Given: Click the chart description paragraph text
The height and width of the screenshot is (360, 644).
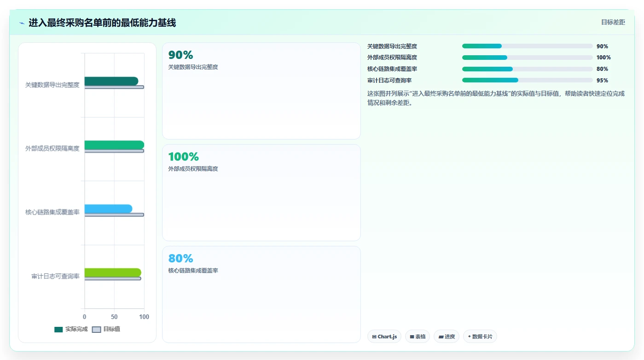Looking at the screenshot, I should point(496,98).
